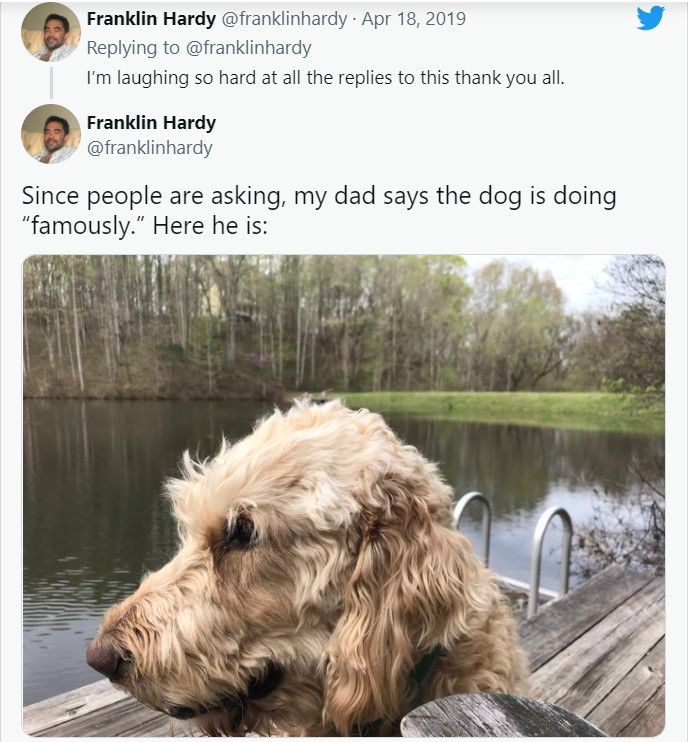This screenshot has height=742, width=688.
Task: Open the @franklinhardy handle under the bold name
Action: [x=149, y=148]
